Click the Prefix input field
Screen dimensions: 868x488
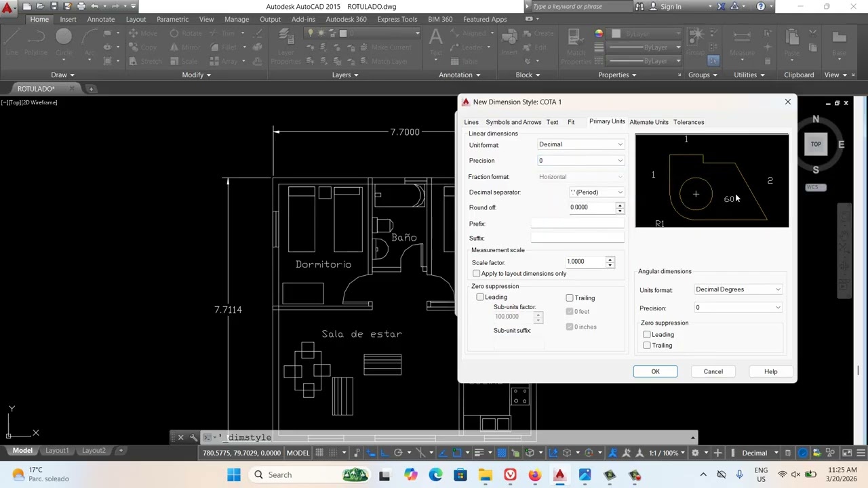[x=577, y=223]
